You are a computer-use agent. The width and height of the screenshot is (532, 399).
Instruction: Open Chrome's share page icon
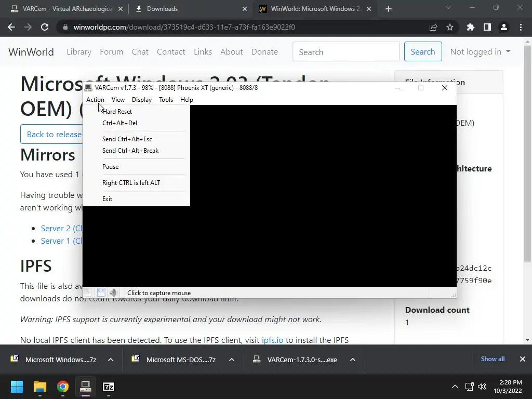click(x=433, y=27)
